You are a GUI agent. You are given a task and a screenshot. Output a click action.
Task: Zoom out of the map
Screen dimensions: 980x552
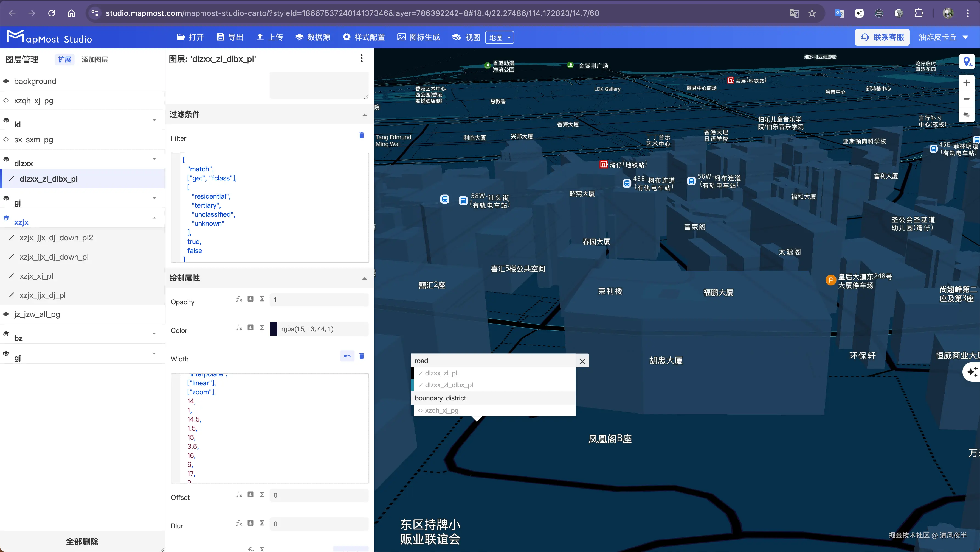coord(966,99)
